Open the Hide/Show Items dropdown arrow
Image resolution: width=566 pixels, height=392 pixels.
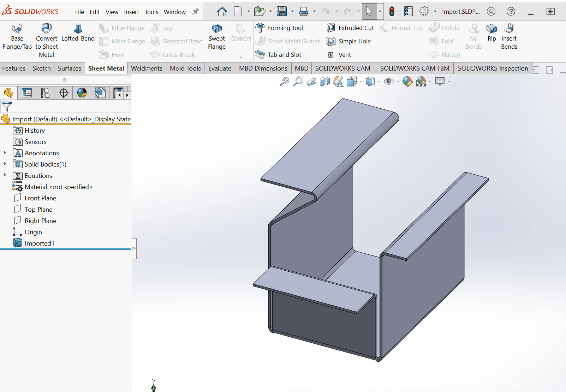click(398, 82)
